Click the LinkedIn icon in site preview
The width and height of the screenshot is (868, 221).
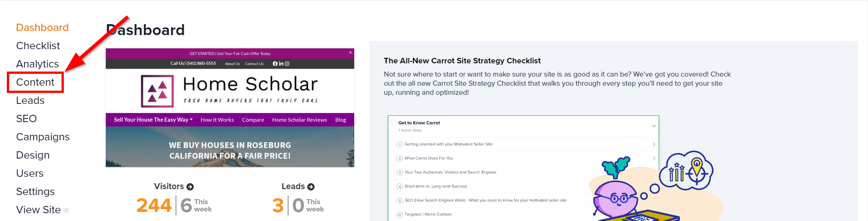click(281, 64)
